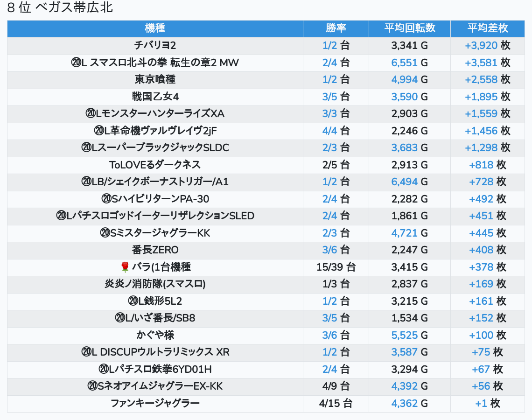Click the 5,525 spins link for かぐや様
This screenshot has width=532, height=420.
point(404,335)
